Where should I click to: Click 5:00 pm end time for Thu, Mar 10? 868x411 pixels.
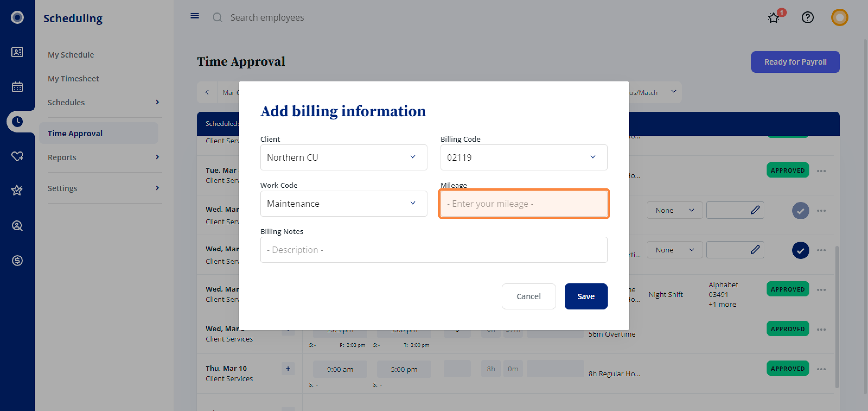click(x=404, y=369)
